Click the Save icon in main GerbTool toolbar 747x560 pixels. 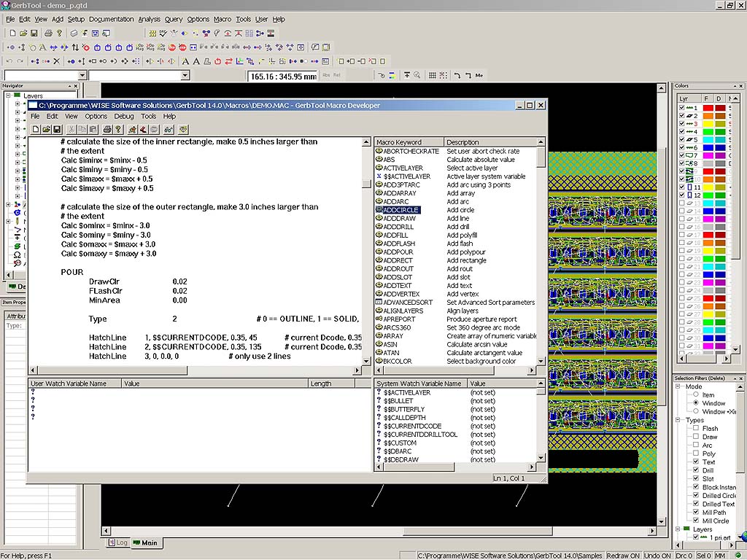(x=34, y=34)
